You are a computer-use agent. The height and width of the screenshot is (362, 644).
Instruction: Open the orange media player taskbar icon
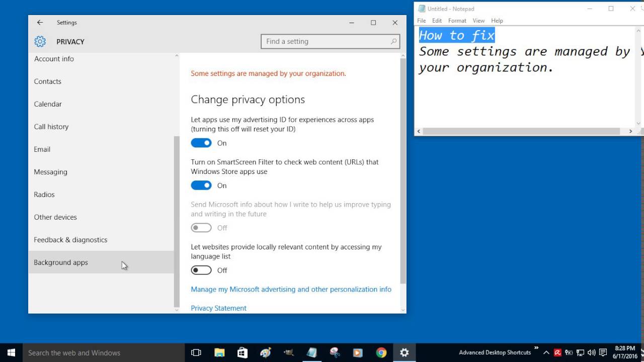358,352
